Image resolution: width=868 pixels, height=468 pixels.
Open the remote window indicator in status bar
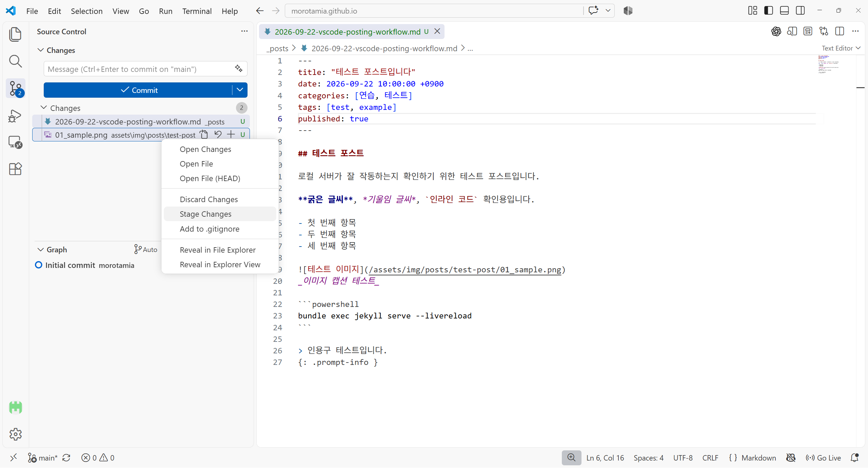coord(14,458)
